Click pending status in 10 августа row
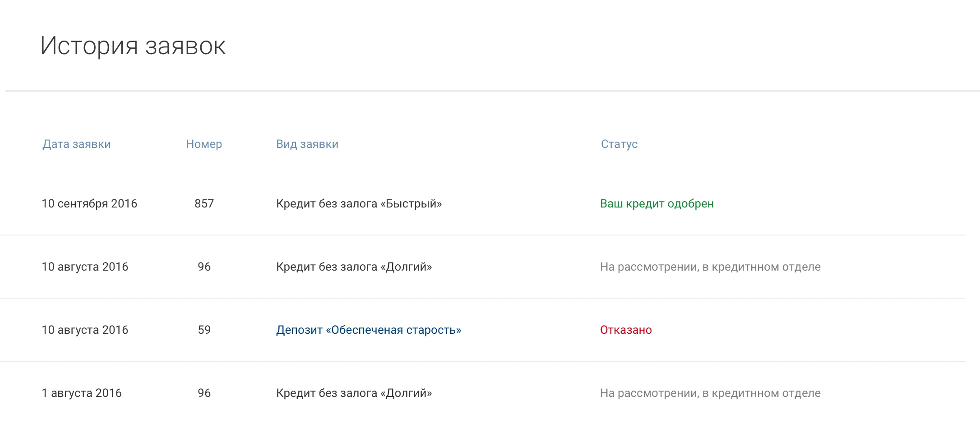Viewport: 980px width, 424px height. coord(710,267)
